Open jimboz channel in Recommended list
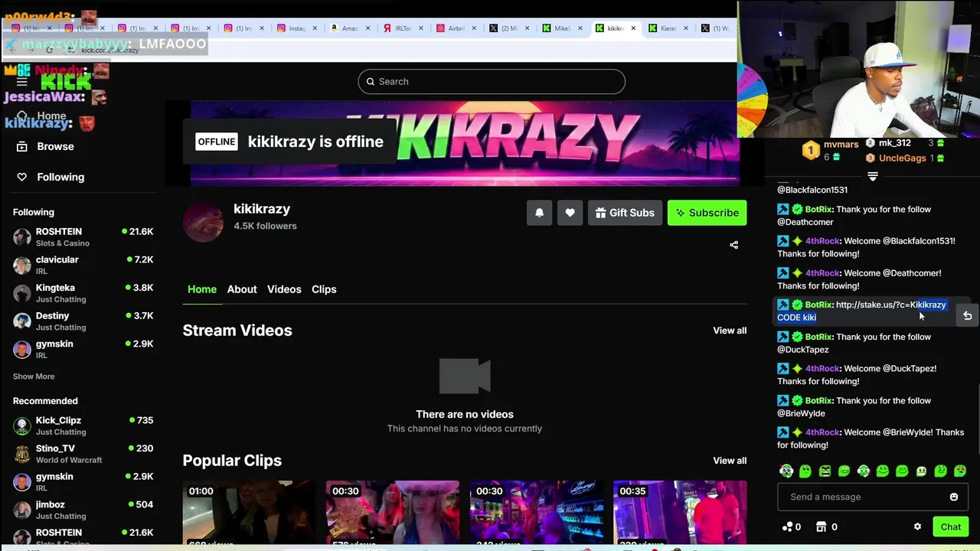The width and height of the screenshot is (980, 551). tap(83, 510)
